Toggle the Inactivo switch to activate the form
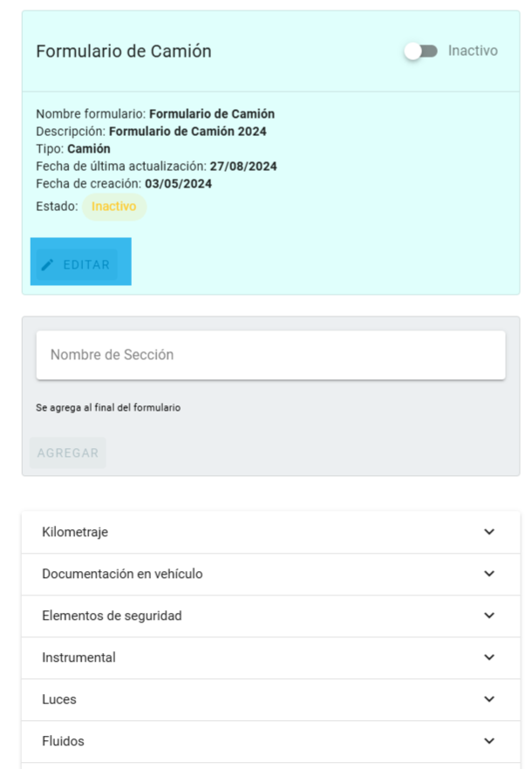532x769 pixels. 420,51
